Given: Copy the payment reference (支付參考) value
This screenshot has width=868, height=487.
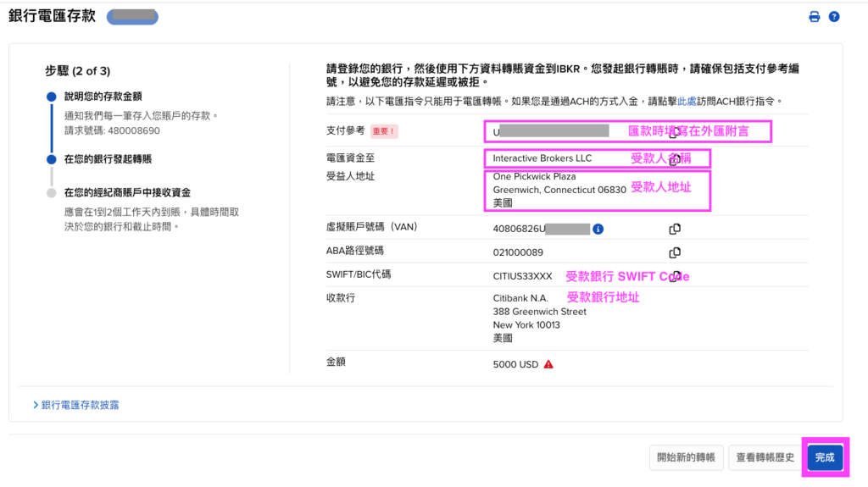Looking at the screenshot, I should point(675,131).
